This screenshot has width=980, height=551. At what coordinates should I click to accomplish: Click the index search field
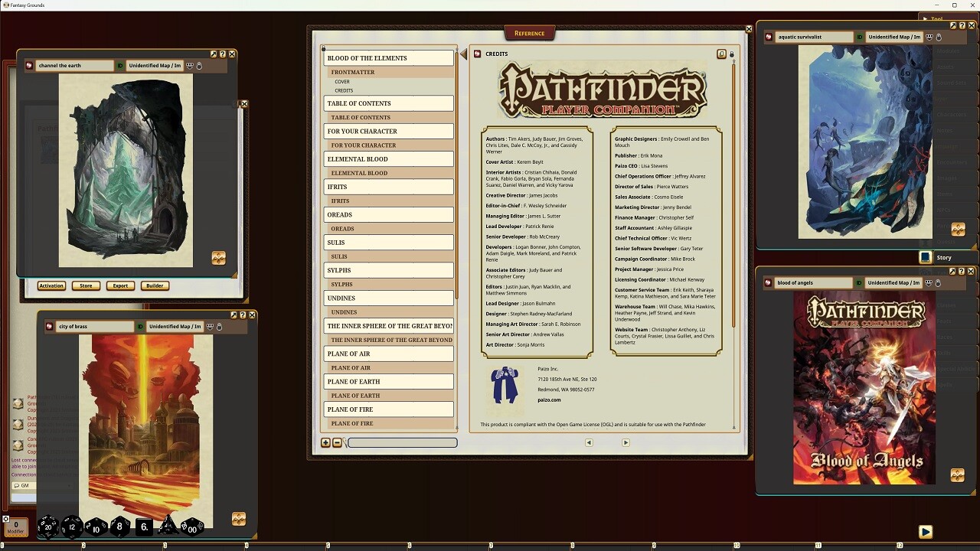tap(403, 442)
